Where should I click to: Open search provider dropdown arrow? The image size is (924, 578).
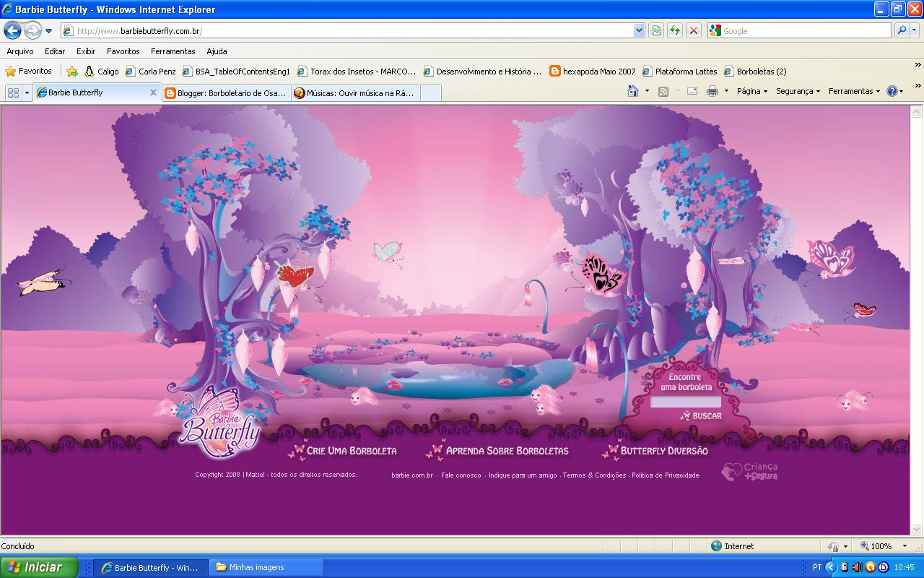tap(915, 30)
